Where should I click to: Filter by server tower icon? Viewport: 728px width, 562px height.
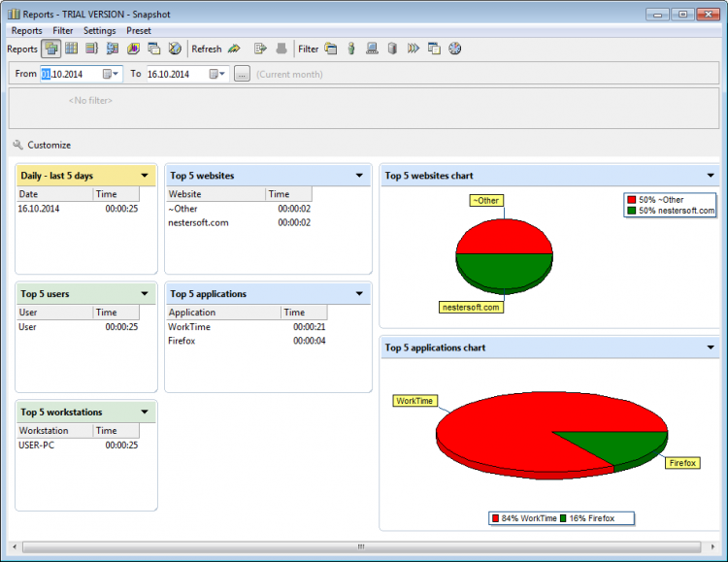coord(392,49)
